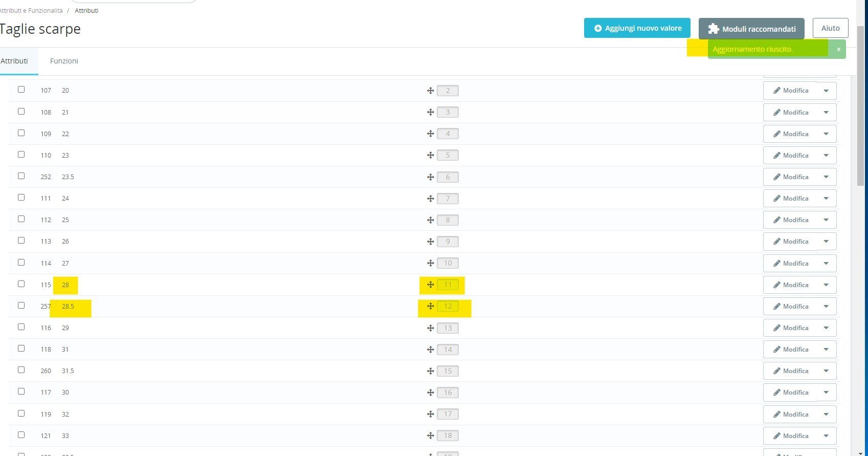This screenshot has height=456, width=868.
Task: Click the move handle in the ID 121 row
Action: tap(430, 436)
